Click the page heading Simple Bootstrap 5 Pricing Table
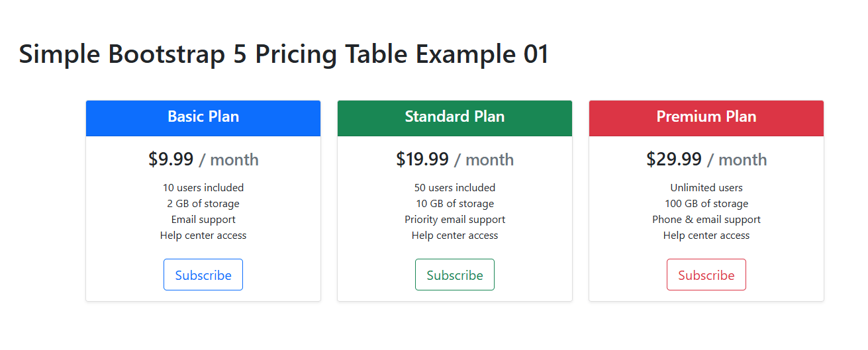The height and width of the screenshot is (350, 868). (x=283, y=54)
